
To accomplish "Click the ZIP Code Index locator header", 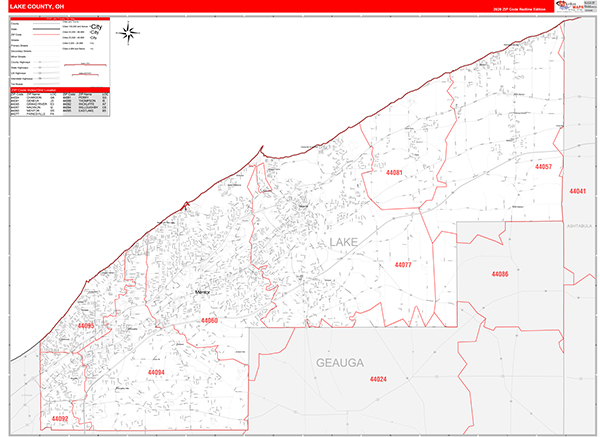I will click(x=60, y=90).
